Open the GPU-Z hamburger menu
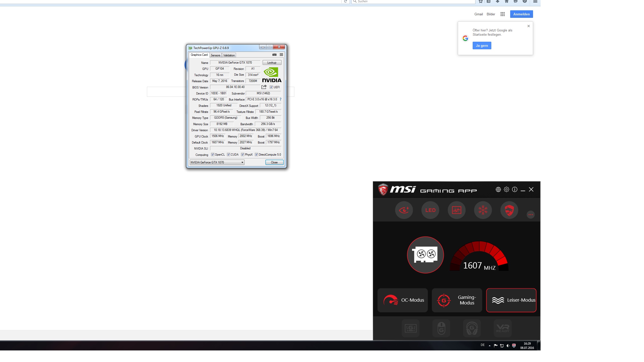This screenshot has height=362, width=644. [281, 55]
